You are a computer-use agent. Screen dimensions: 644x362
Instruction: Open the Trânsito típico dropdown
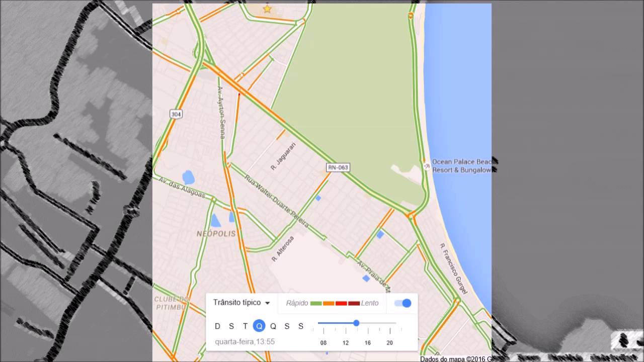tap(242, 303)
